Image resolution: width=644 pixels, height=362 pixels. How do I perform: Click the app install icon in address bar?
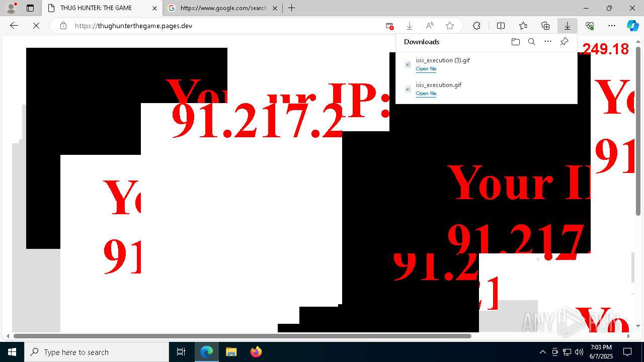tap(410, 26)
